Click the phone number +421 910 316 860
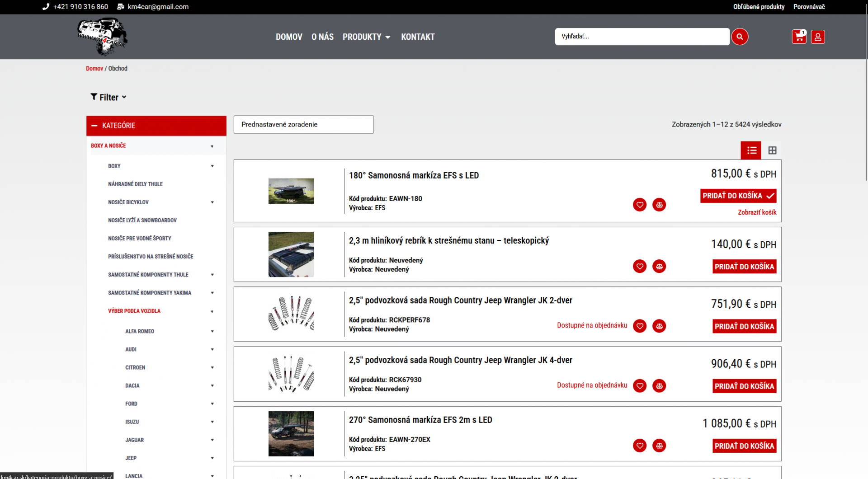This screenshot has width=868, height=479. [80, 7]
